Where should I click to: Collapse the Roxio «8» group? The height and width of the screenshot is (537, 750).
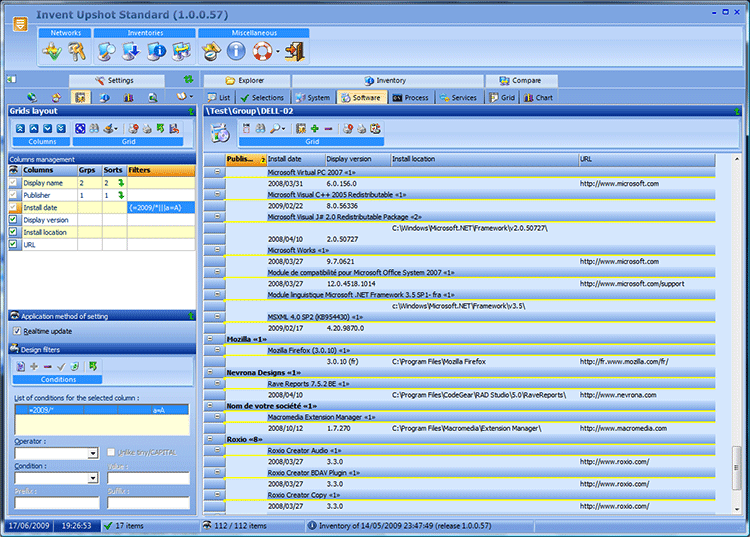(x=210, y=438)
